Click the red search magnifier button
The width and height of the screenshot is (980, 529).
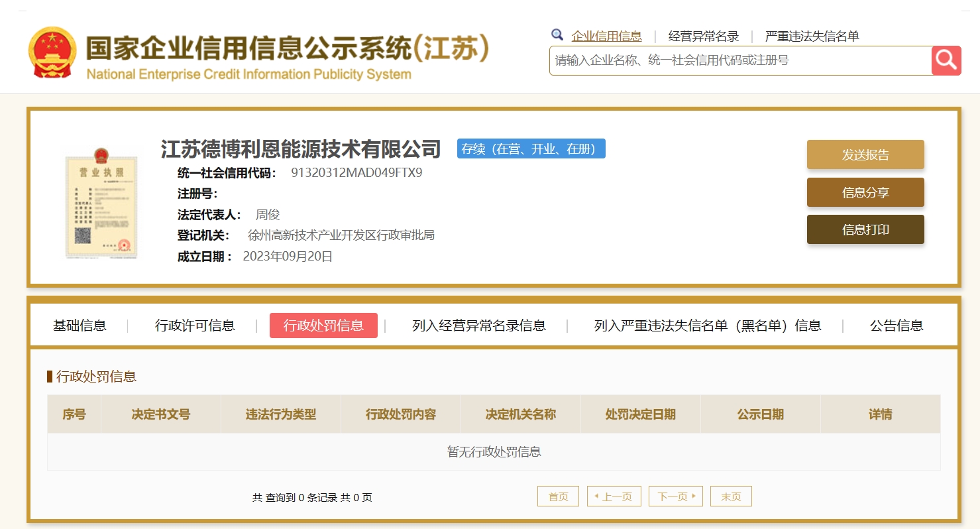(x=946, y=61)
